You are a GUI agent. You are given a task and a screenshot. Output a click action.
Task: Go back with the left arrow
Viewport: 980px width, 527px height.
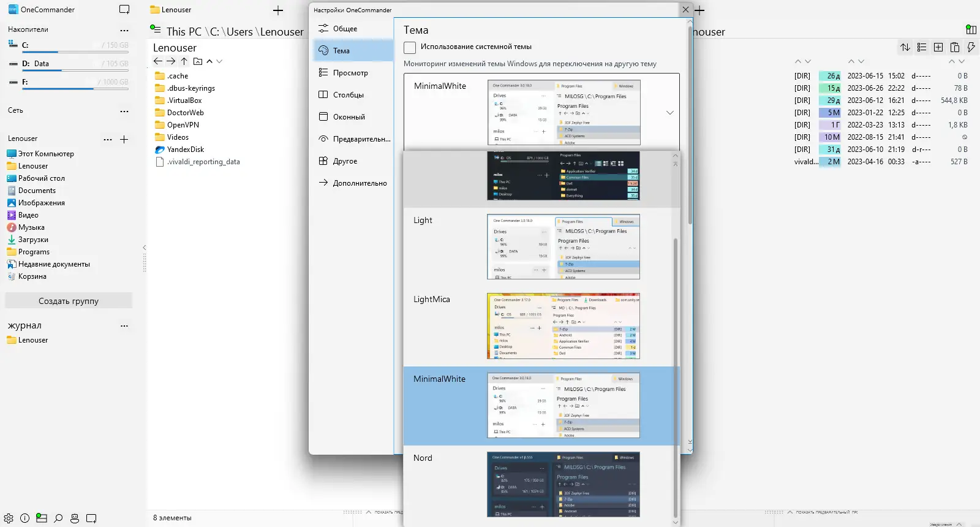(158, 61)
